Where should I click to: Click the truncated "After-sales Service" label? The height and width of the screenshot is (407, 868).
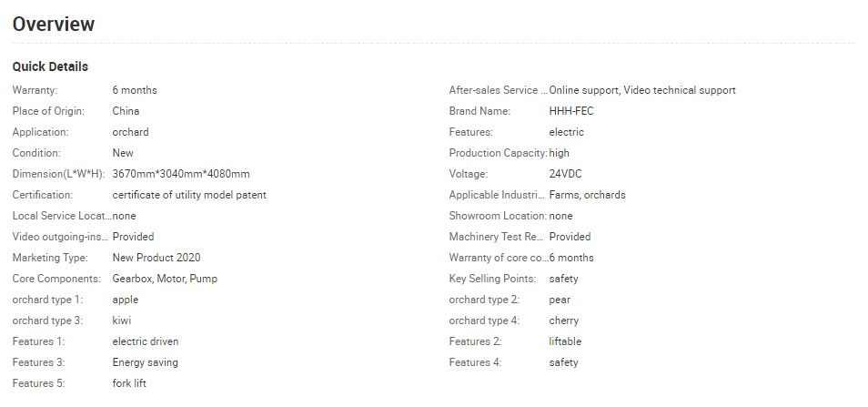[x=498, y=90]
